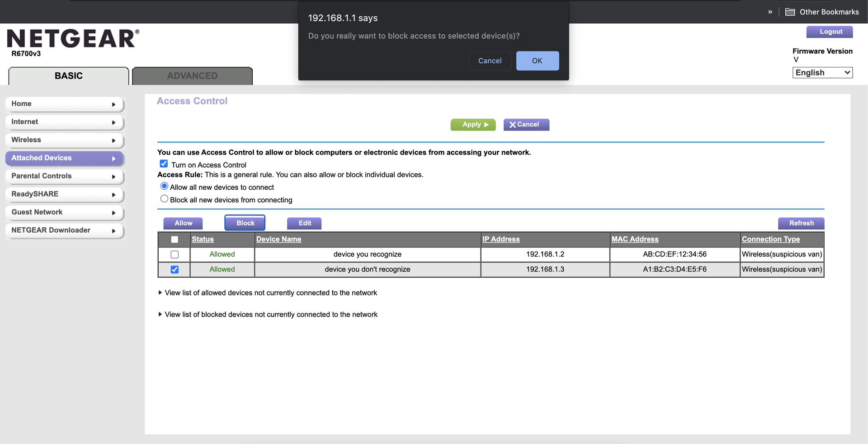Sort table by Device Name column
The height and width of the screenshot is (444, 868).
pos(278,239)
